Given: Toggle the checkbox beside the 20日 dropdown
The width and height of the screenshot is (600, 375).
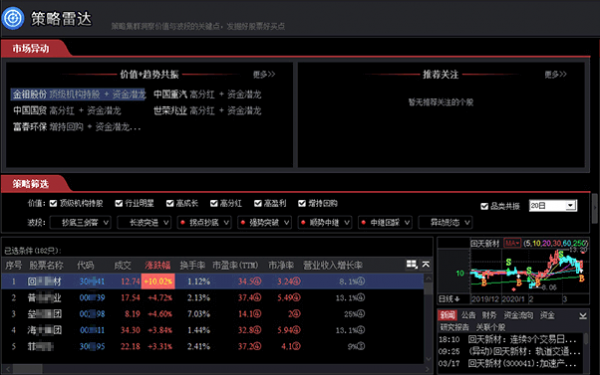Looking at the screenshot, I should (x=484, y=206).
